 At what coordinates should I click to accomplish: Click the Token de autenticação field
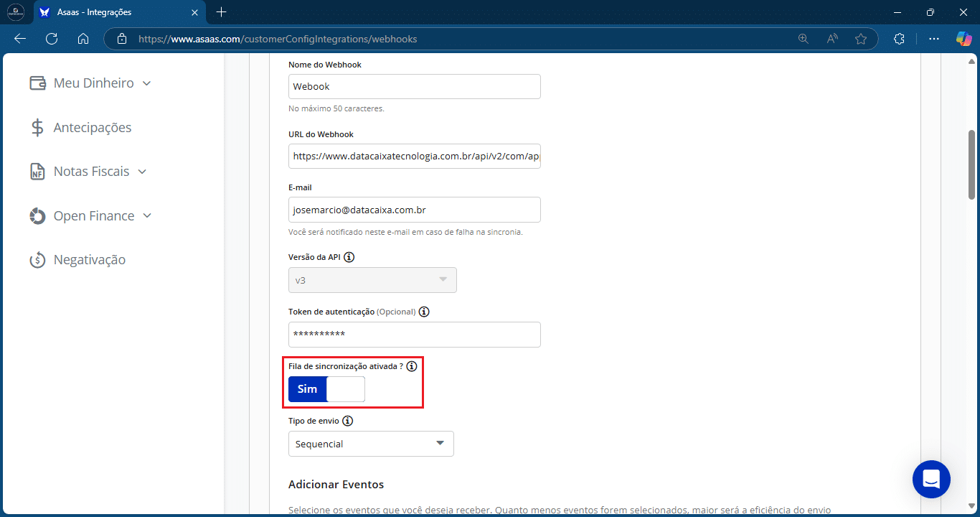coord(415,335)
